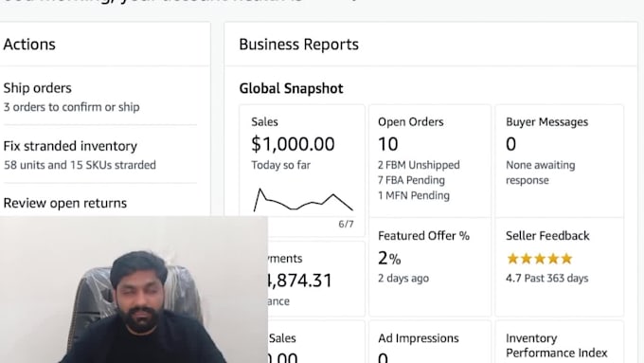Click the 6/7 date label on chart
Viewport: 644px width, 363px height.
point(346,224)
